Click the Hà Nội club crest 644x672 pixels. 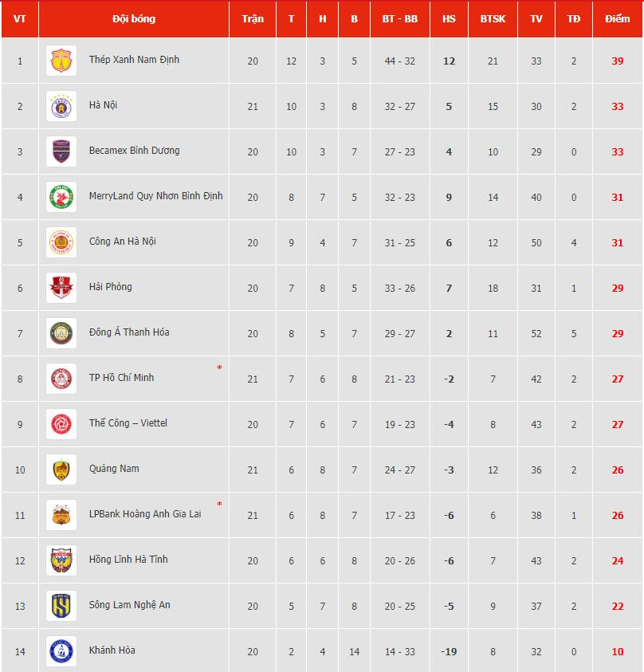tap(61, 106)
